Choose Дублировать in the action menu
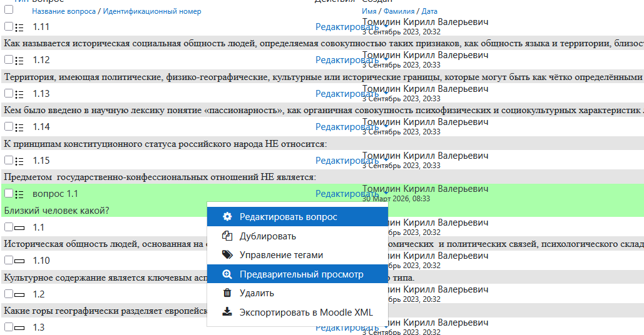The image size is (644, 335). [x=297, y=236]
